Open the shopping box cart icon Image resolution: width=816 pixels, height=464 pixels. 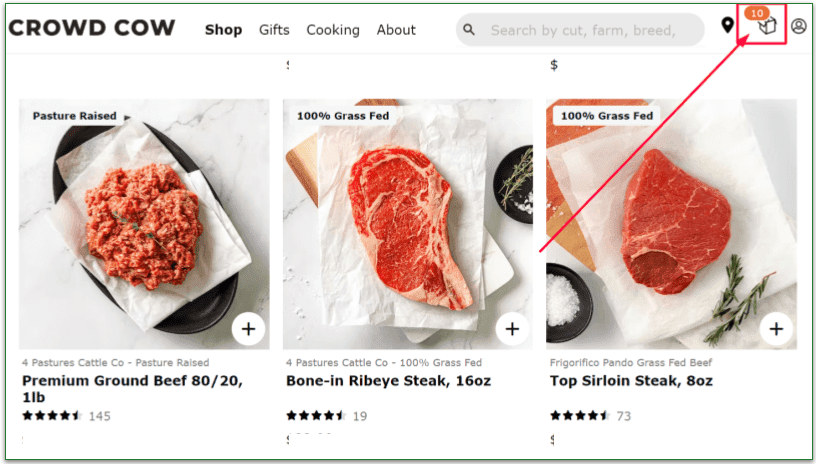pyautogui.click(x=767, y=27)
